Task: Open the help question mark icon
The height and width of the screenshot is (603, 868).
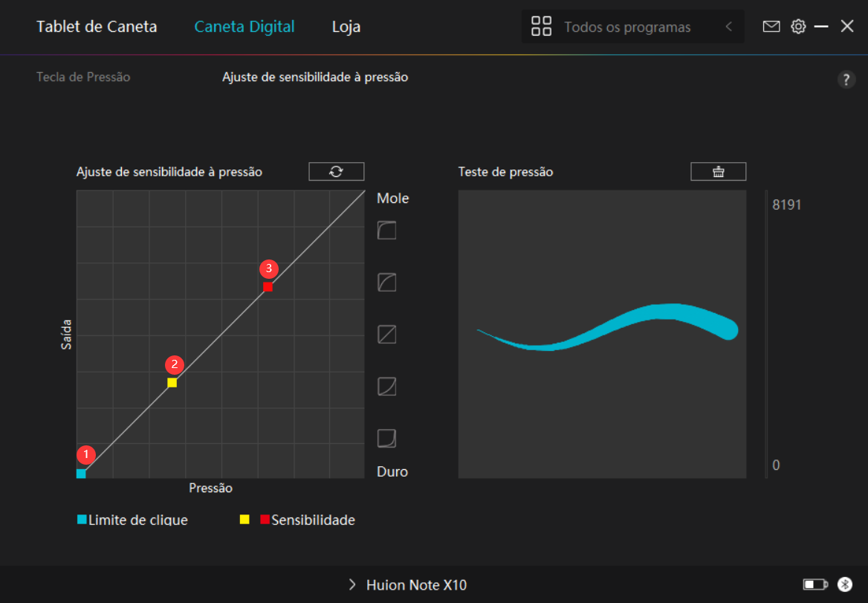Action: pos(846,80)
